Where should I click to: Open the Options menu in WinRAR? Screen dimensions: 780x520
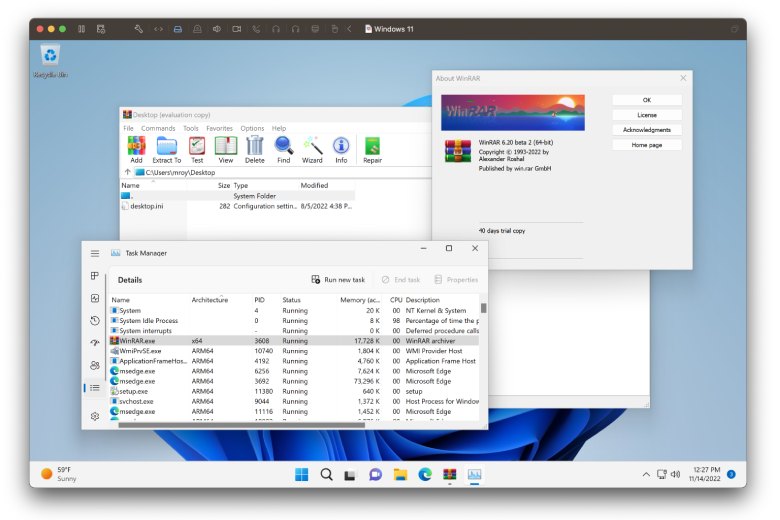pos(252,128)
